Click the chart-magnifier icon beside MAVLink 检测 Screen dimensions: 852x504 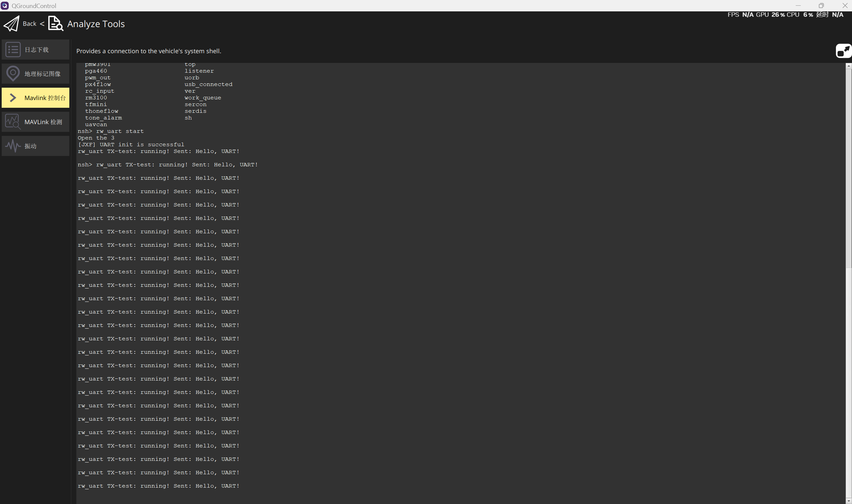pos(13,121)
